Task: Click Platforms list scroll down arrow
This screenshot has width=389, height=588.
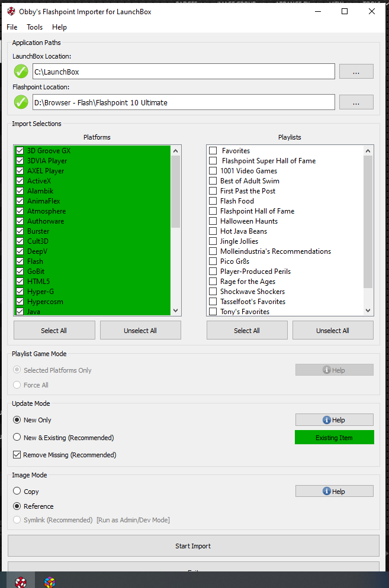Action: pos(176,311)
